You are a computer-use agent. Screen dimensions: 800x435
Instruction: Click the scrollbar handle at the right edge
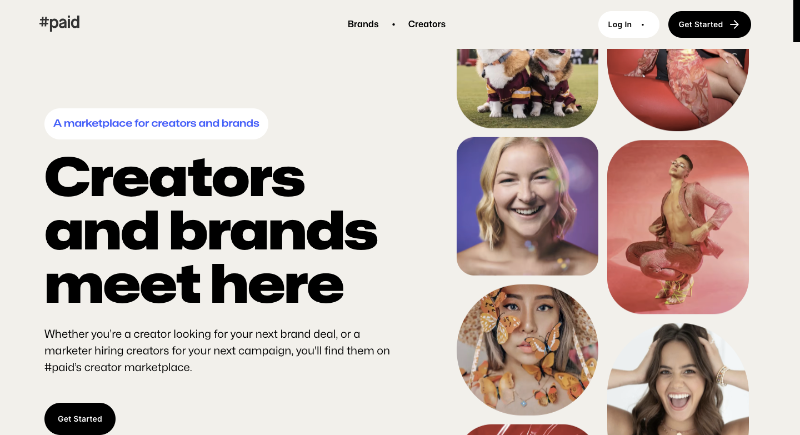[x=796, y=21]
